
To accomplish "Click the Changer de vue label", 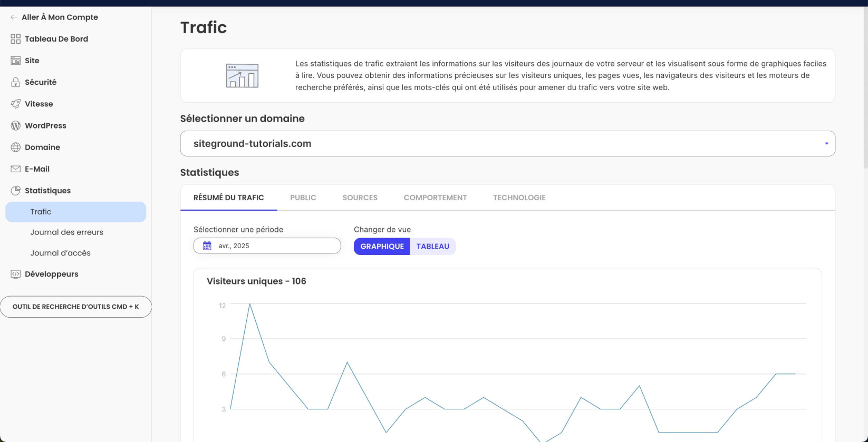I will 382,230.
